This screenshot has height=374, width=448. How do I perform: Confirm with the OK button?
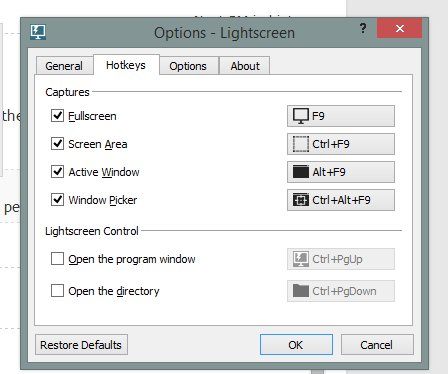coord(296,345)
